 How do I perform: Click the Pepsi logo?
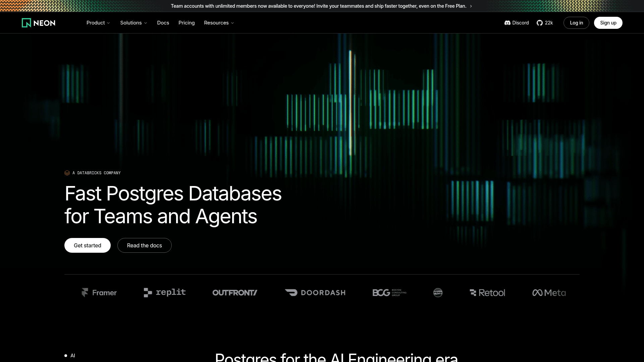[x=438, y=293]
